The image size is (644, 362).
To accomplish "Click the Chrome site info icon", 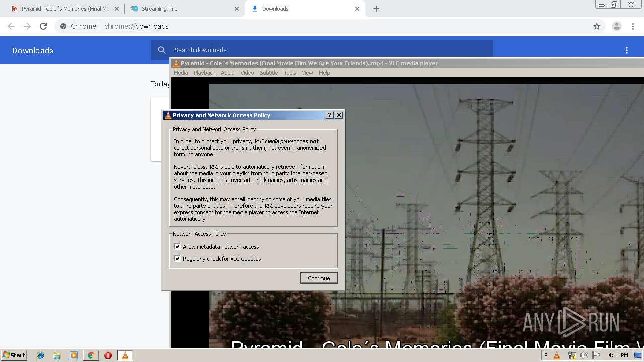I will click(x=63, y=26).
